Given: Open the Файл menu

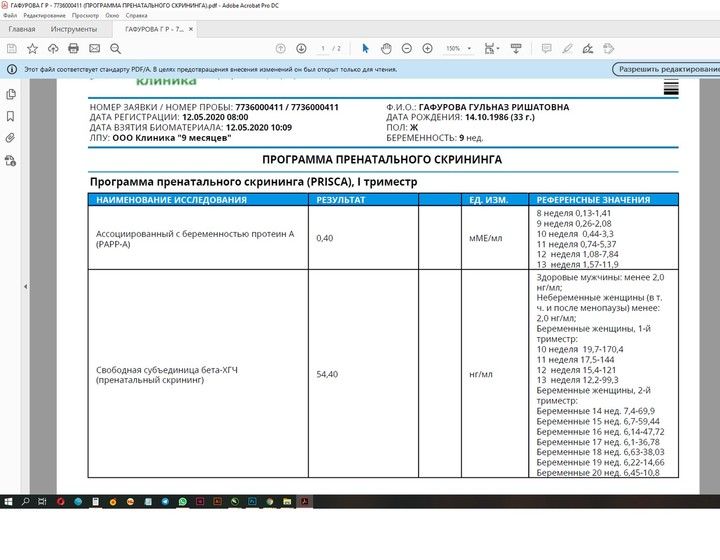Looking at the screenshot, I should coord(10,16).
